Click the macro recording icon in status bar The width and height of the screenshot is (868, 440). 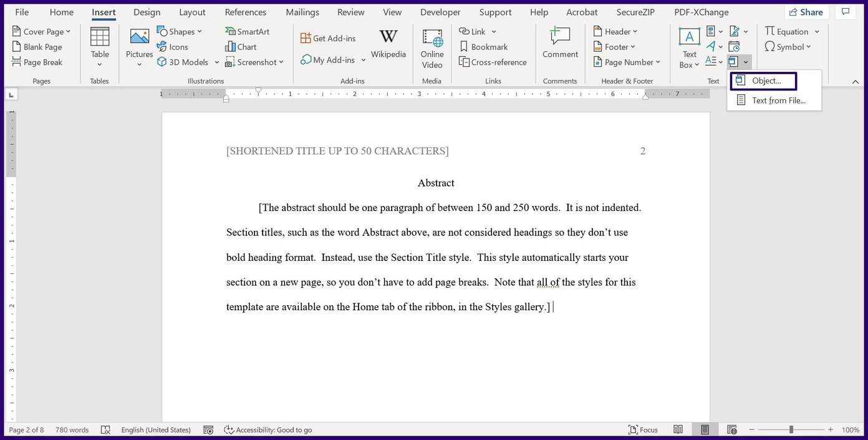coord(208,430)
